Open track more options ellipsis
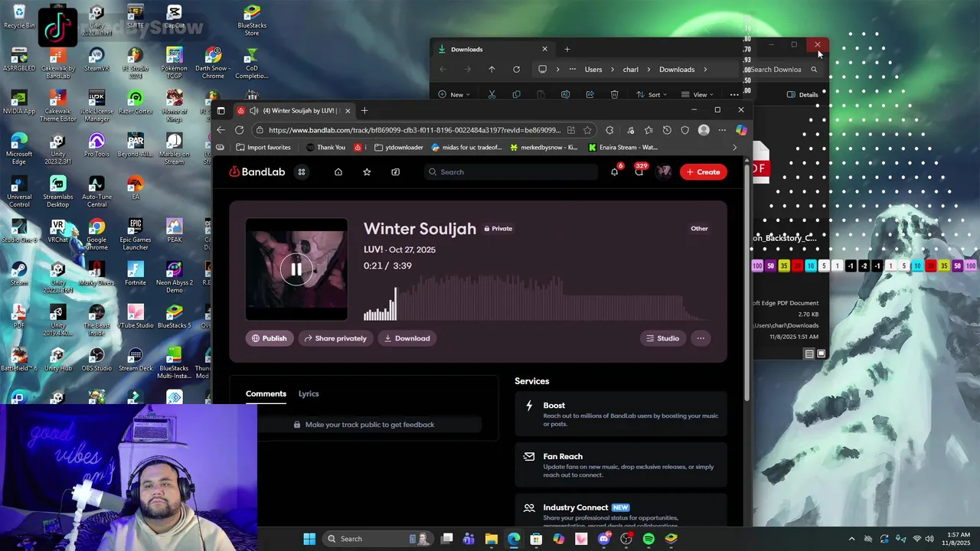Viewport: 980px width, 551px height. click(x=701, y=338)
